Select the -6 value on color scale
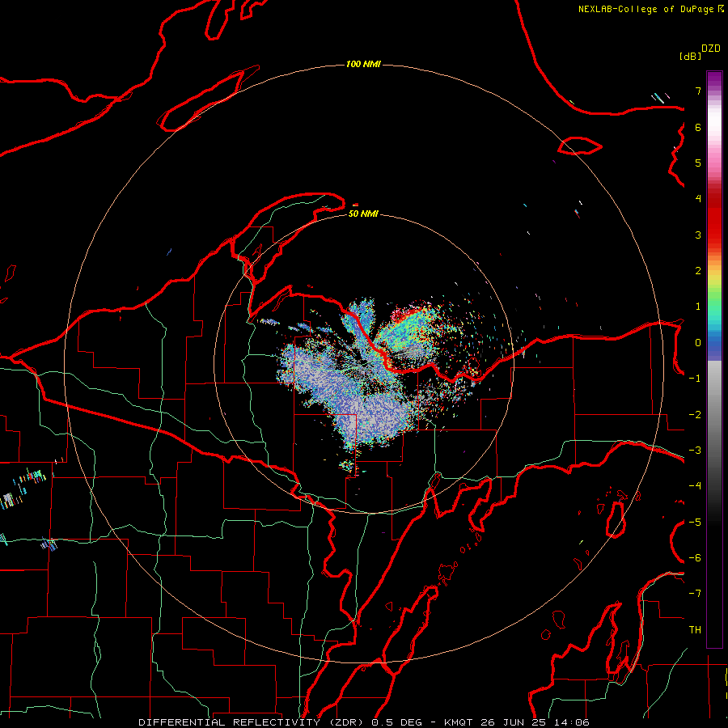This screenshot has height=728, width=728. coord(695,558)
